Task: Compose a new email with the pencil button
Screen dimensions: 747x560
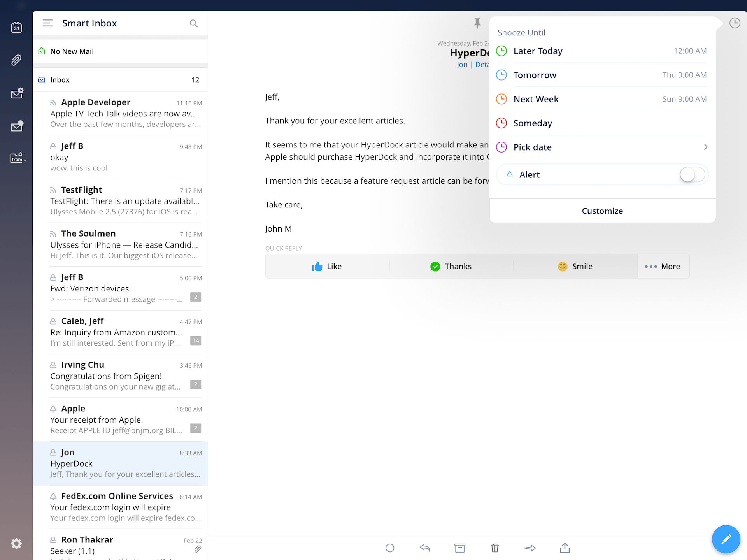Action: [726, 539]
